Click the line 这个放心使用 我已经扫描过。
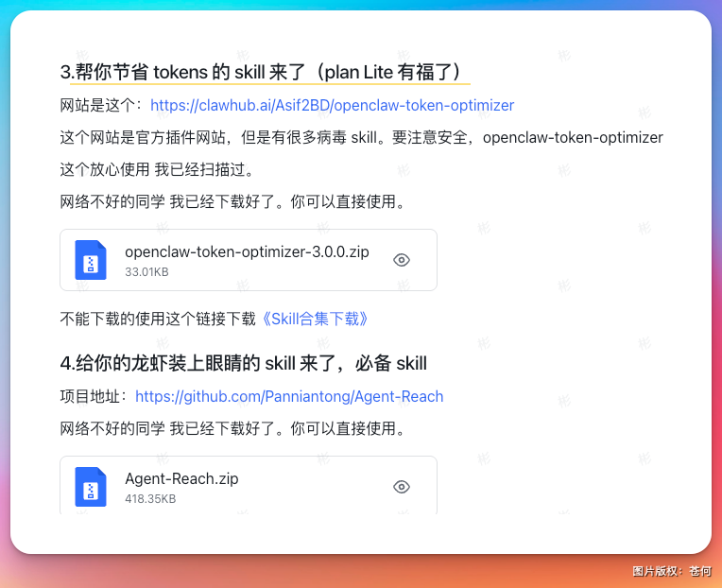The width and height of the screenshot is (722, 588). point(158,169)
